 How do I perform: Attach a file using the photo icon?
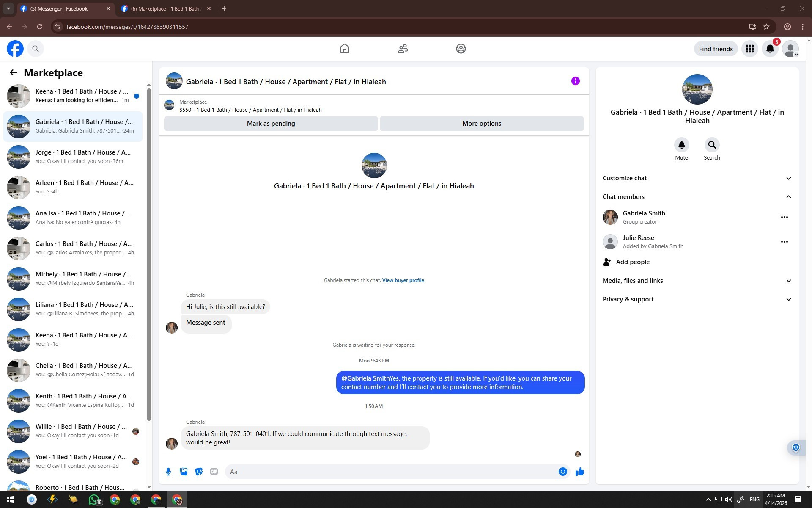point(184,472)
